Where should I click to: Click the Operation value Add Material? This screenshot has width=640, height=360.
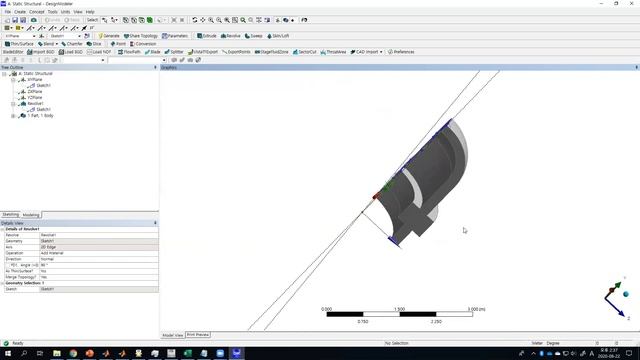[x=99, y=253]
